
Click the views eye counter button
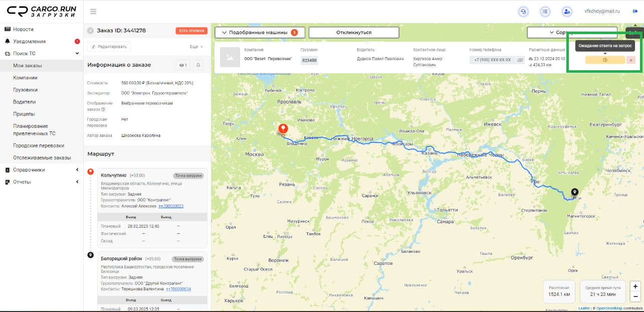point(182,65)
